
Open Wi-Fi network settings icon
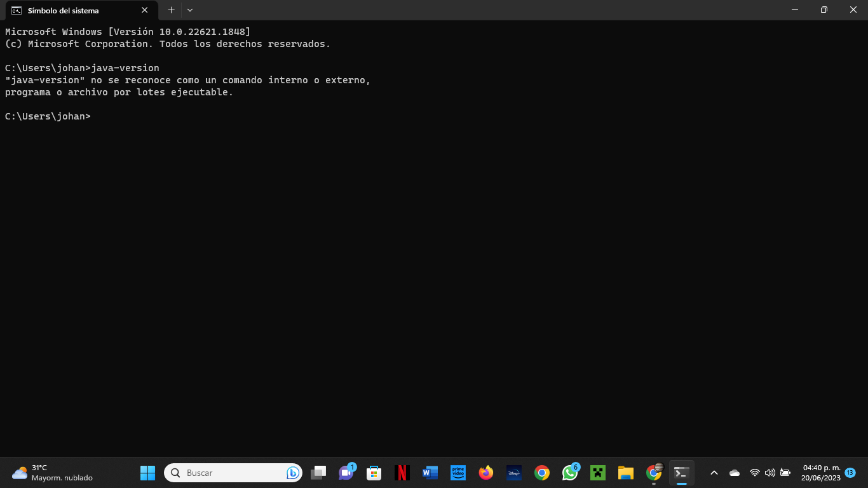tap(755, 473)
